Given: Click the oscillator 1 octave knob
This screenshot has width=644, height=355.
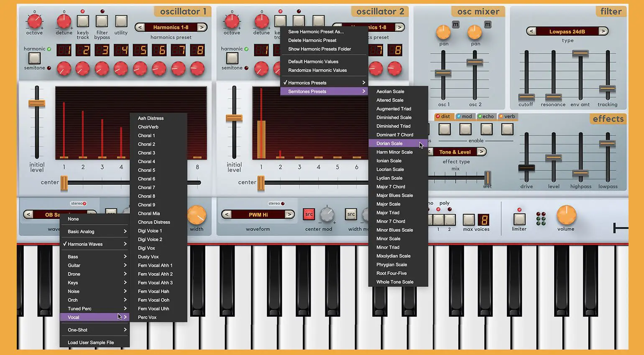Looking at the screenshot, I should pos(34,20).
